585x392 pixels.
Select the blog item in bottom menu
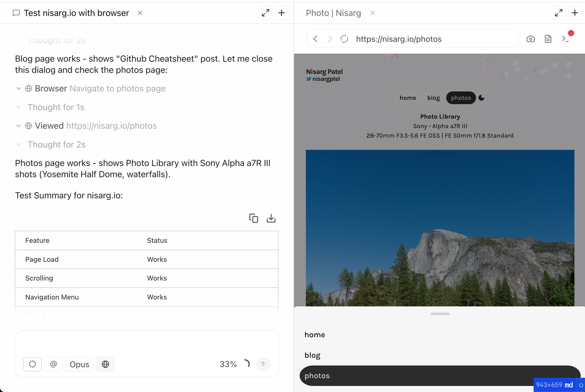point(312,355)
